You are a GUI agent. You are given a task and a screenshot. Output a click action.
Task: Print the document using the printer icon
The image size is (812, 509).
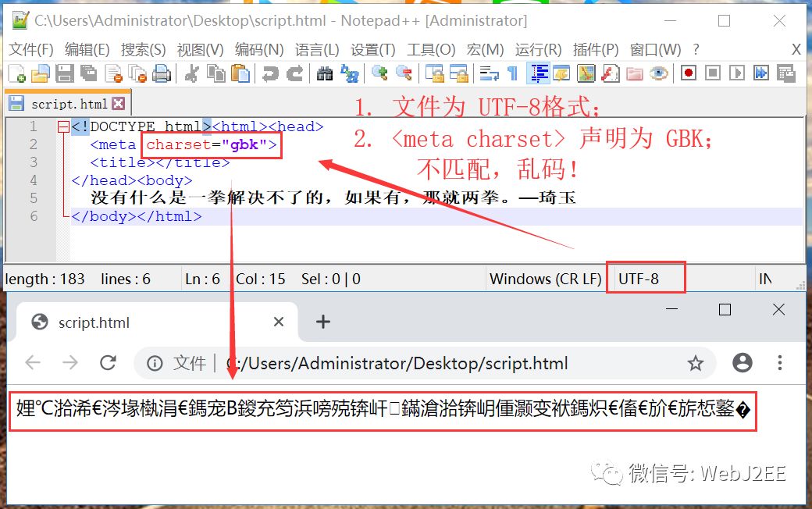(161, 73)
